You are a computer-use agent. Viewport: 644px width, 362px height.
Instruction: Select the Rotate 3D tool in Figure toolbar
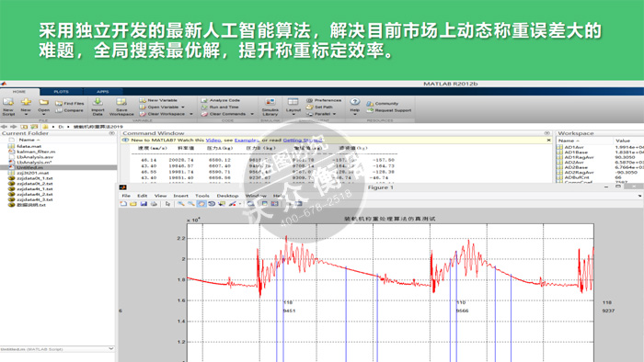click(212, 204)
